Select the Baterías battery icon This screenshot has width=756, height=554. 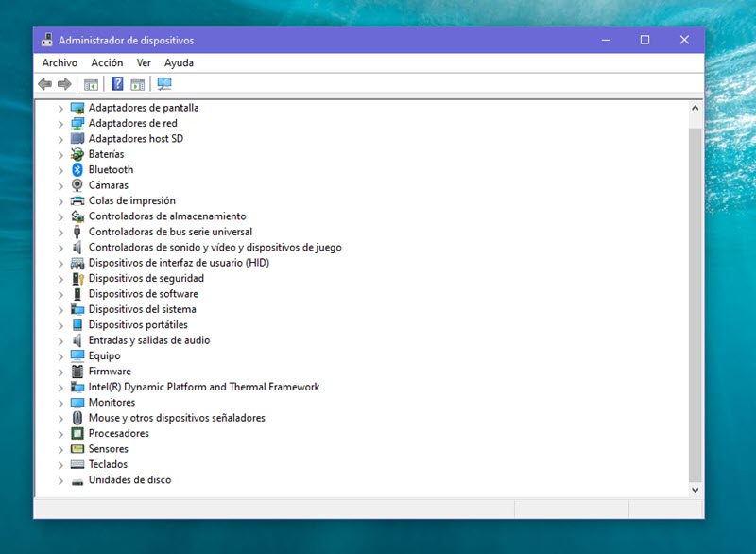point(77,154)
